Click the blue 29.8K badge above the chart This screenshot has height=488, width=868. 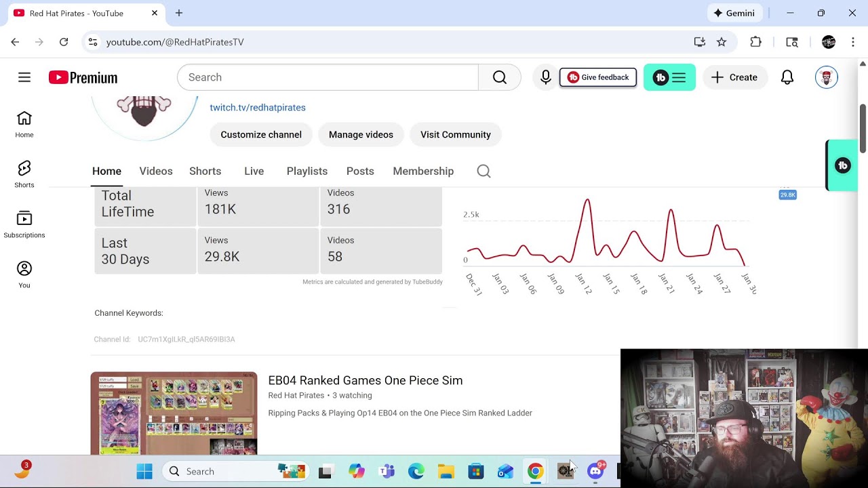point(787,195)
